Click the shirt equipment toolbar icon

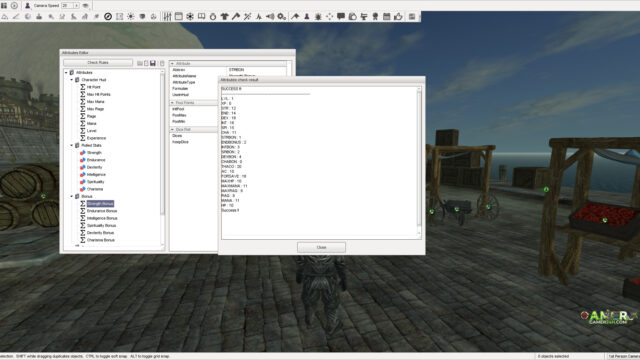224,16
